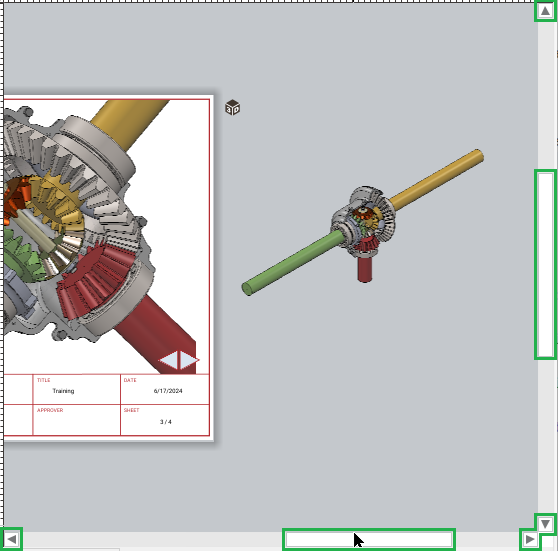Select the Training title field

click(77, 389)
